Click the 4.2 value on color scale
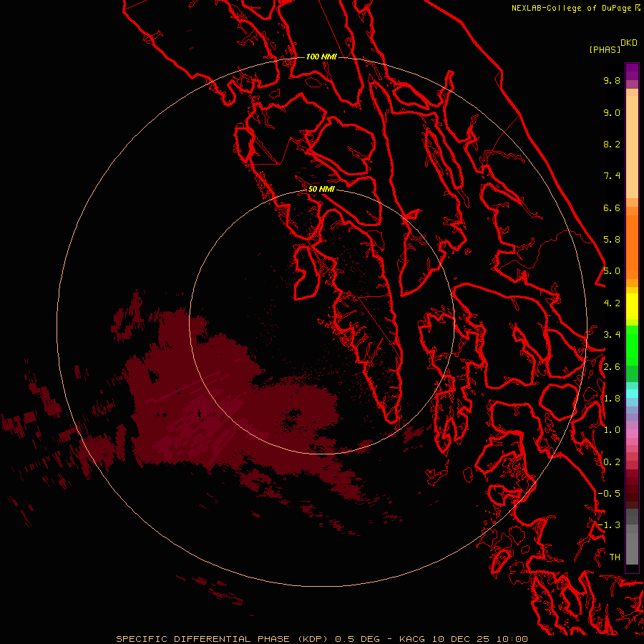Image resolution: width=644 pixels, height=644 pixels. (612, 303)
